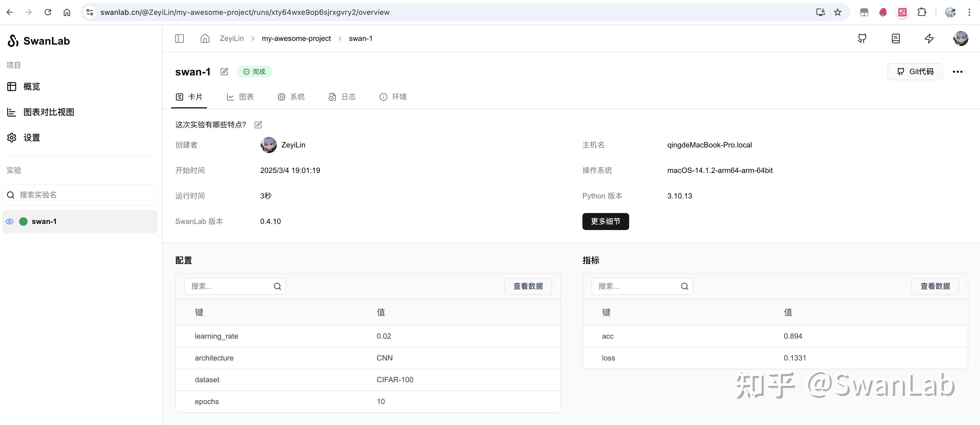
Task: Click the acc metric row
Action: [775, 336]
